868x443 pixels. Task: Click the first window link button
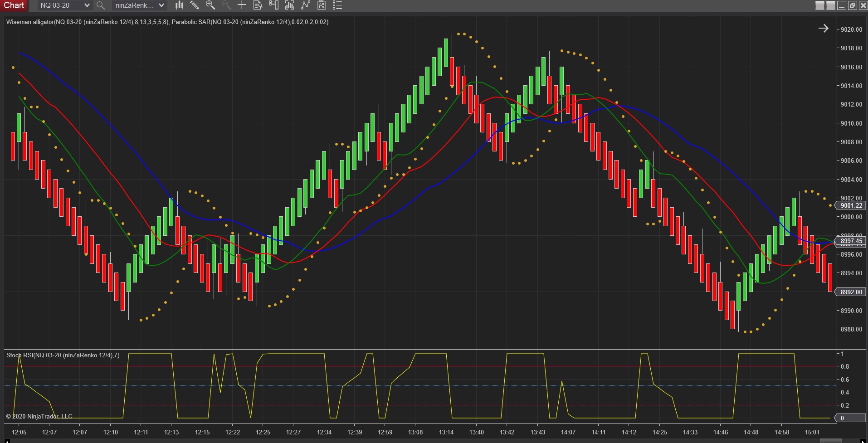click(x=820, y=5)
